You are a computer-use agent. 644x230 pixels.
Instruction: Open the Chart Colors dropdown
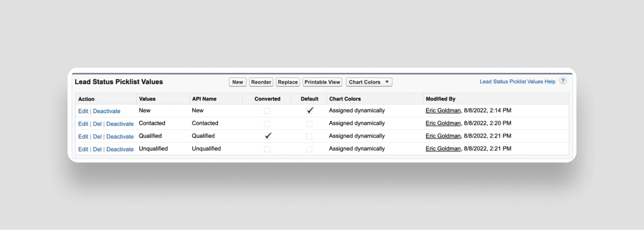pos(369,82)
